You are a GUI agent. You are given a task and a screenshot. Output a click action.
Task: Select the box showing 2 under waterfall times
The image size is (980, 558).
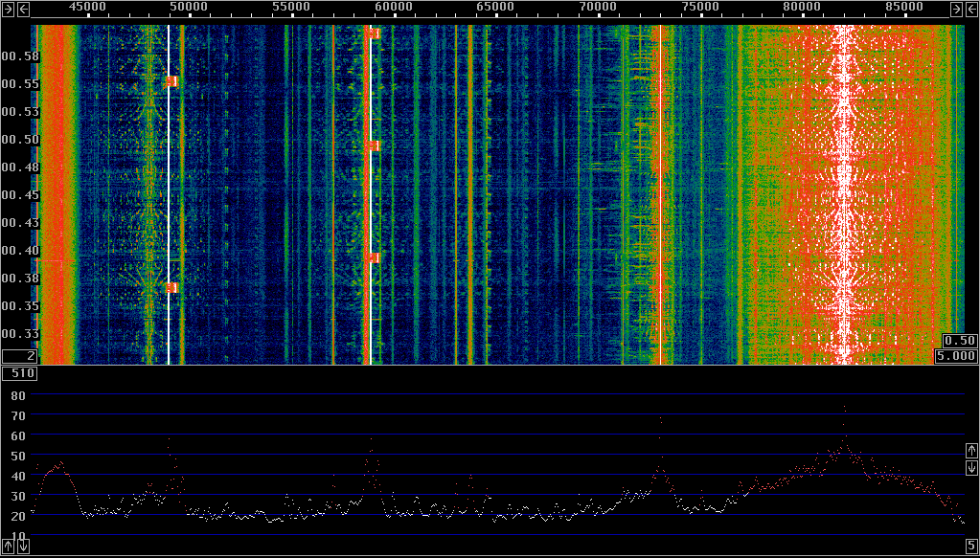pyautogui.click(x=20, y=356)
